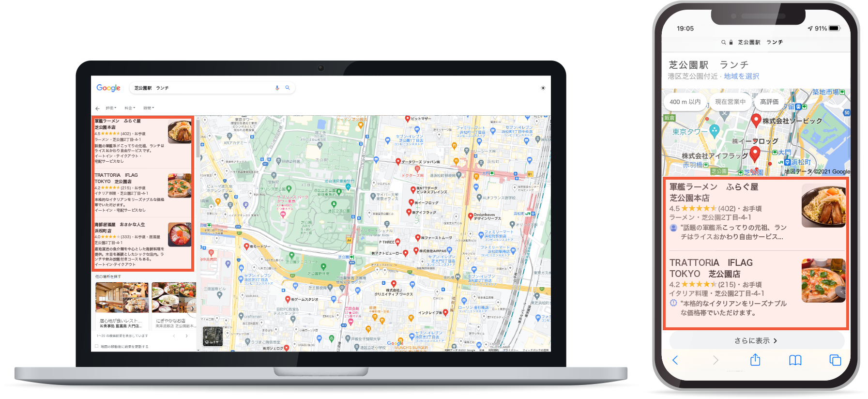Tap the Safari back chevron on phone
This screenshot has width=868, height=399.
point(675,360)
